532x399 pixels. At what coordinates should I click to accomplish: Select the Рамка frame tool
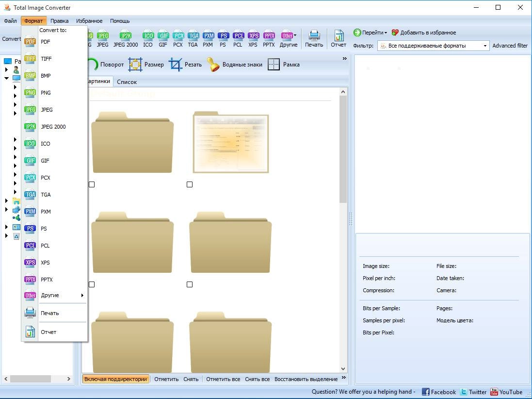pos(284,65)
